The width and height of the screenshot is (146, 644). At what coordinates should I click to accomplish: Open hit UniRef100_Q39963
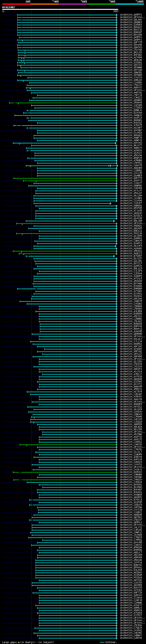pyautogui.click(x=131, y=25)
